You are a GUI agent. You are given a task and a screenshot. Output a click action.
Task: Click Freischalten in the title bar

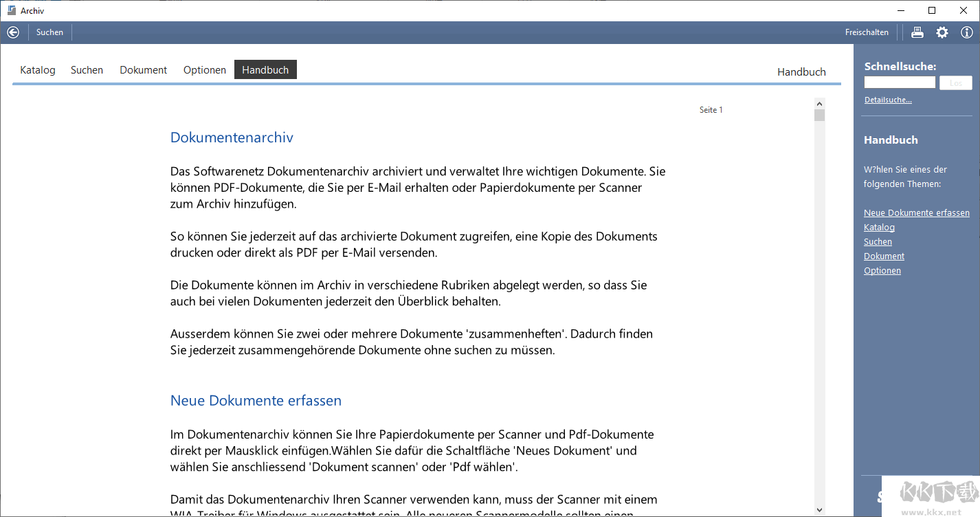coord(867,32)
